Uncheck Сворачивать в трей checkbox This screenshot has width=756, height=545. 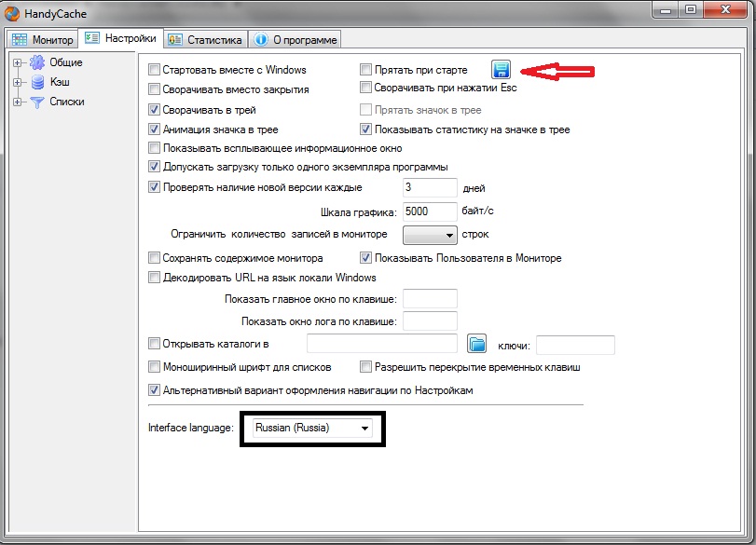(x=154, y=110)
